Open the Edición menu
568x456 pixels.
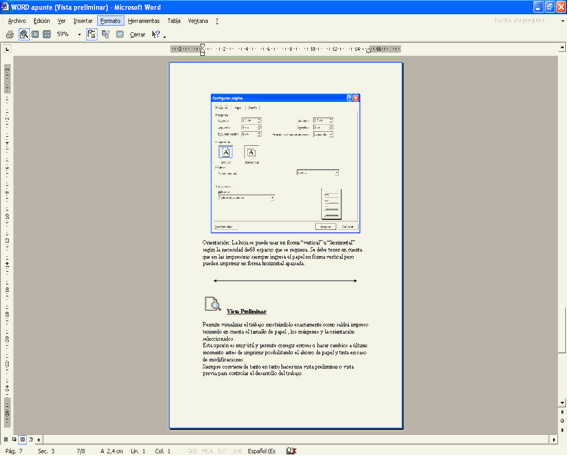[x=42, y=21]
